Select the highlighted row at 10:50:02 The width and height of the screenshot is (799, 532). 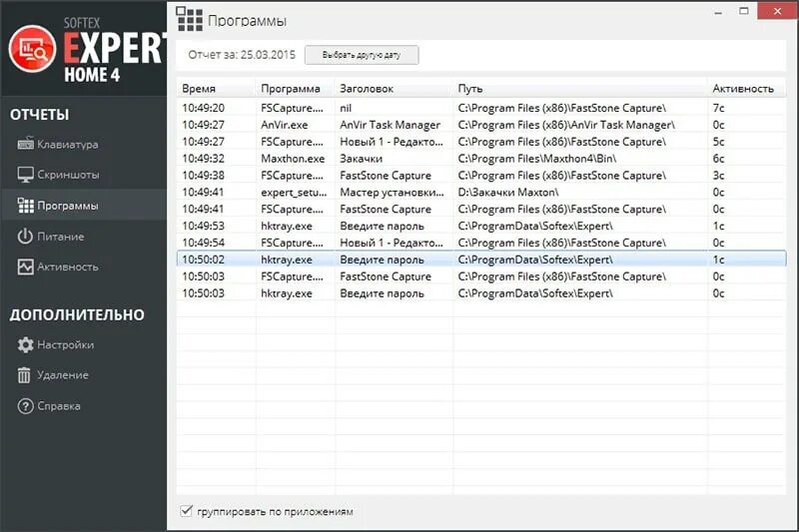(x=481, y=260)
